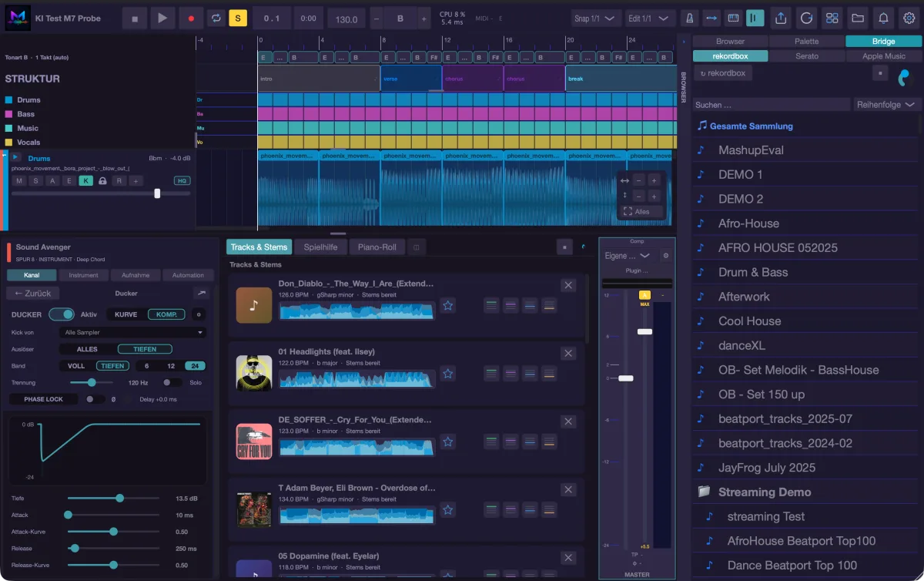Click the 130.0 tempo field
This screenshot has height=581, width=924.
346,18
